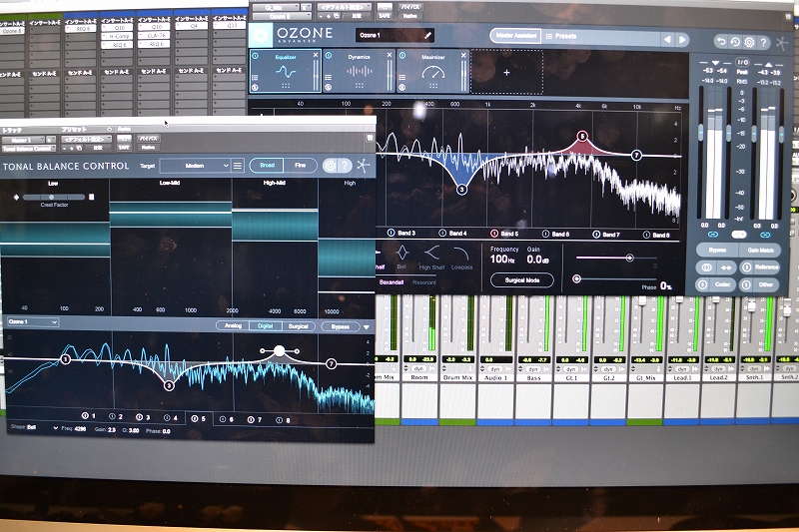Toggle the Reference button
Image resolution: width=799 pixels, height=532 pixels.
(760, 266)
